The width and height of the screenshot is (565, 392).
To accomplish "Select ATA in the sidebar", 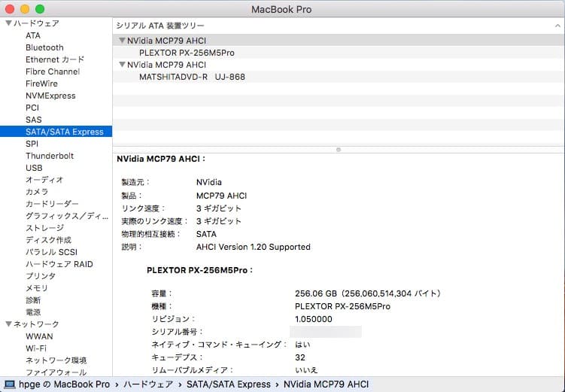I will [33, 35].
